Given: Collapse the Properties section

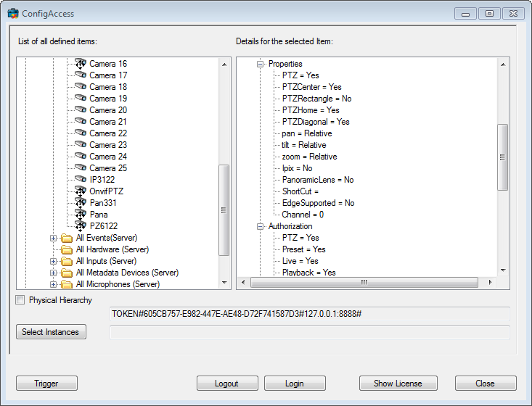Looking at the screenshot, I should point(261,64).
